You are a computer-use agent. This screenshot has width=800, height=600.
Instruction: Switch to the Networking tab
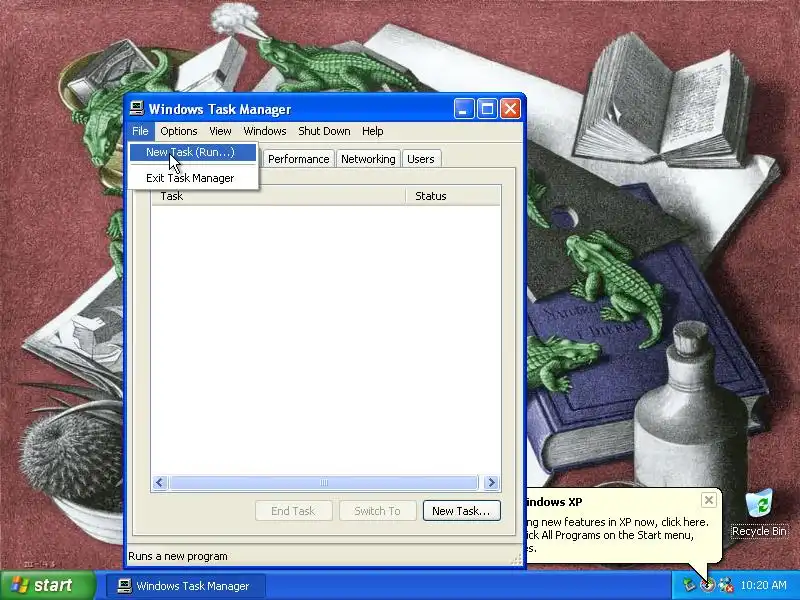(x=368, y=159)
